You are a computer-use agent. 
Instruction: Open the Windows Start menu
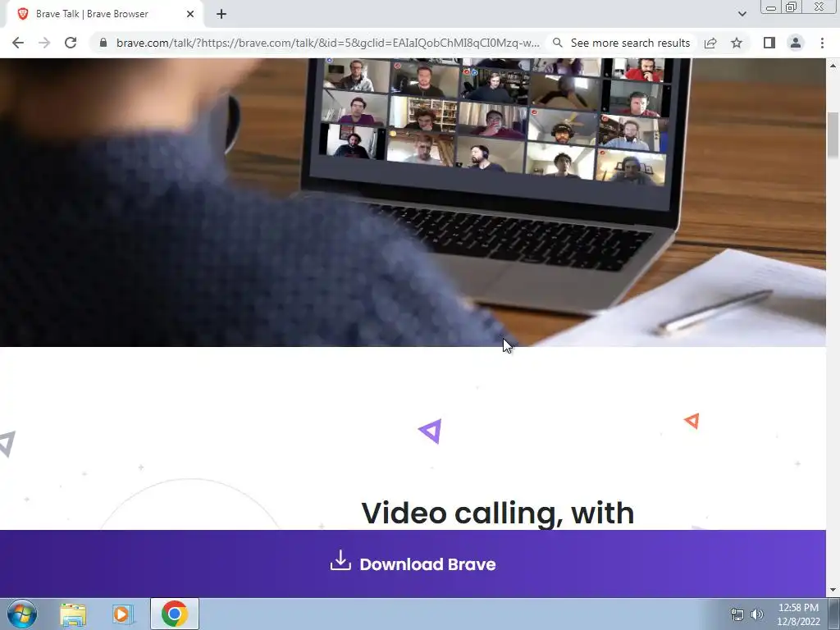point(22,614)
